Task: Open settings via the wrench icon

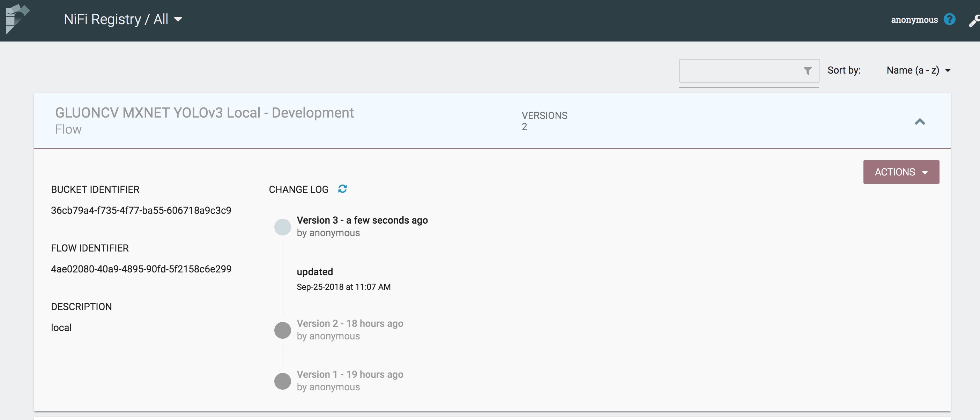Action: click(x=974, y=21)
